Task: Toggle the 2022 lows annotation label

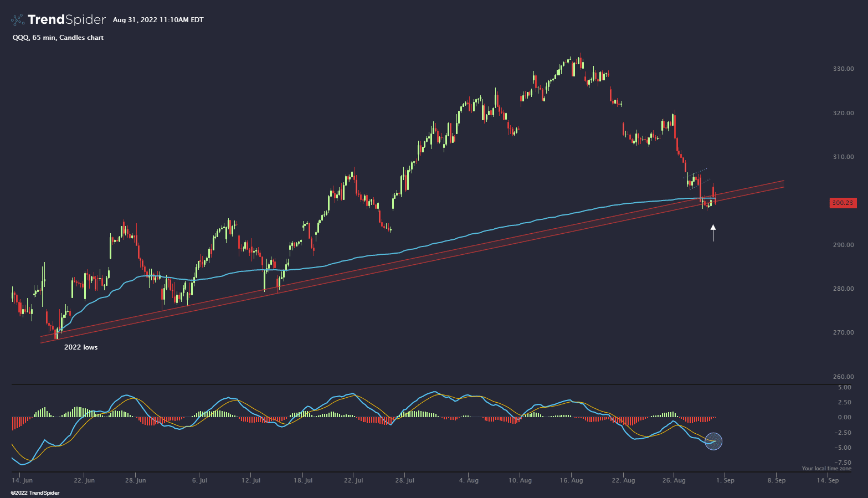Action: (x=80, y=347)
